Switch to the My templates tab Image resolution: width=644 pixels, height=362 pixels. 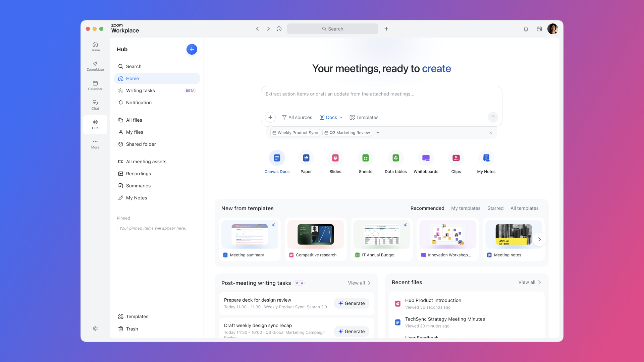coord(466,208)
